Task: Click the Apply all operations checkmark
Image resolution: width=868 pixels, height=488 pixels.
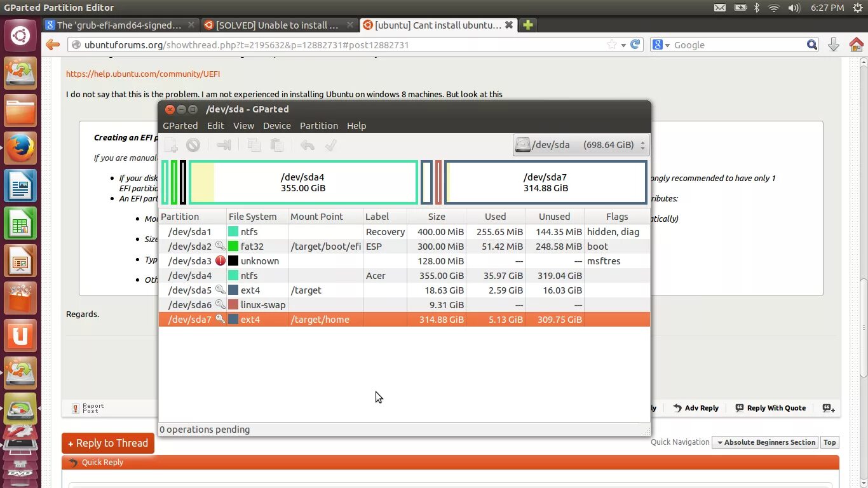Action: [x=330, y=145]
